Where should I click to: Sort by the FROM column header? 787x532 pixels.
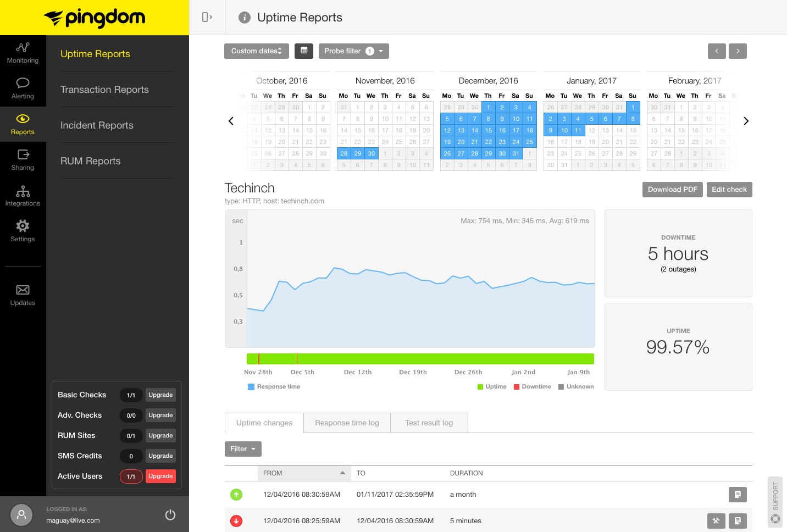tap(304, 473)
